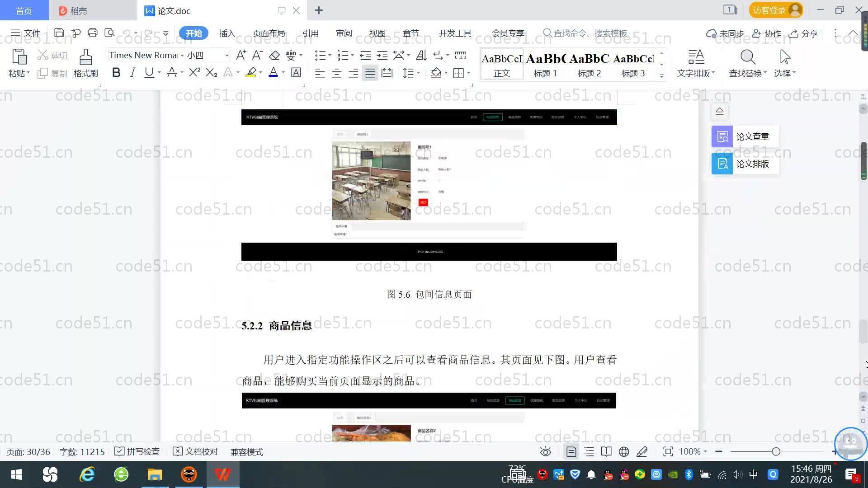Toggle 拼写检查 spell check in status bar
This screenshot has width=868, height=488.
click(x=137, y=451)
